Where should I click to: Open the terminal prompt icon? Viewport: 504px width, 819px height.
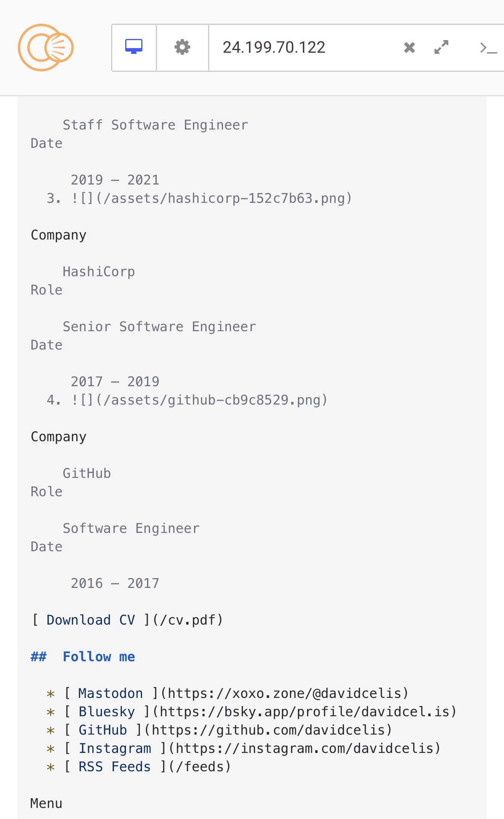pyautogui.click(x=488, y=48)
